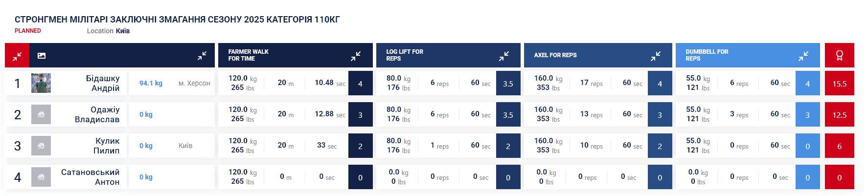
Task: Open athlete Сатановський Антон's name link
Action: pyautogui.click(x=91, y=177)
